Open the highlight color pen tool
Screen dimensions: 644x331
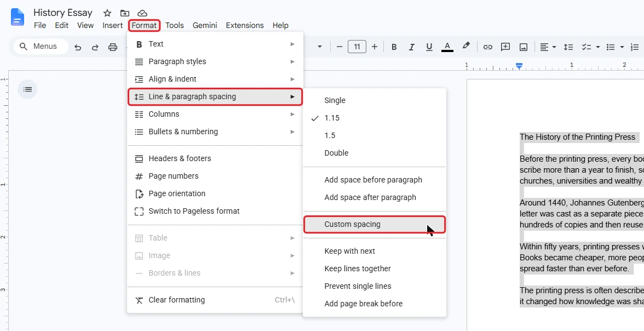[465, 46]
